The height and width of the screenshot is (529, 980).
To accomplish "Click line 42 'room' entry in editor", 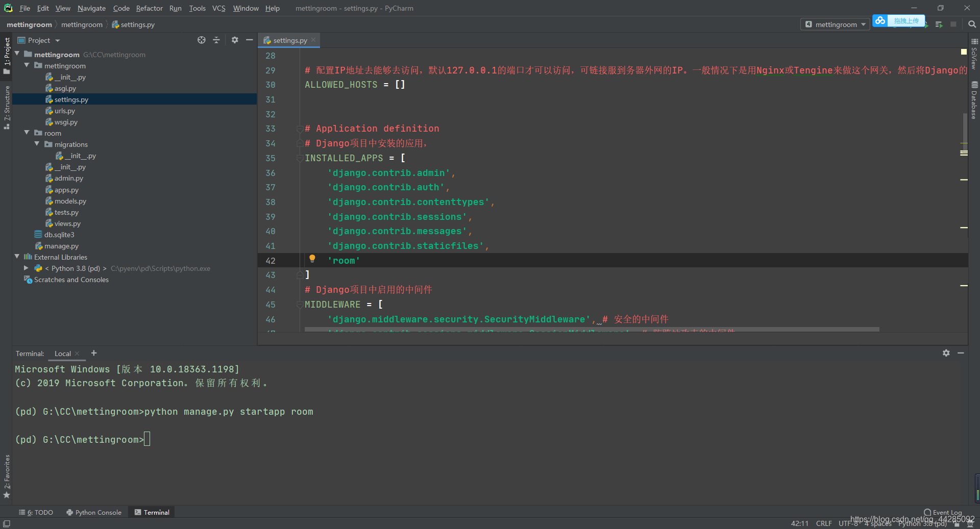I will [x=344, y=261].
